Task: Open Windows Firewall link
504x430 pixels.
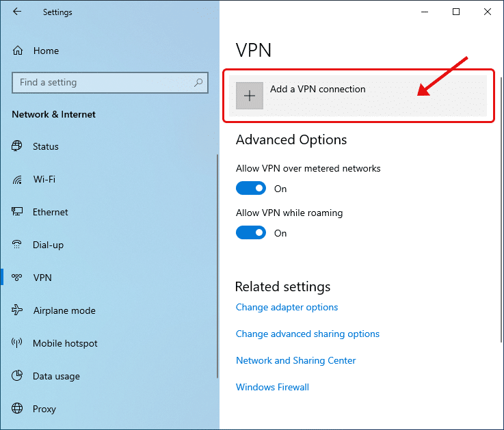Action: [x=272, y=387]
